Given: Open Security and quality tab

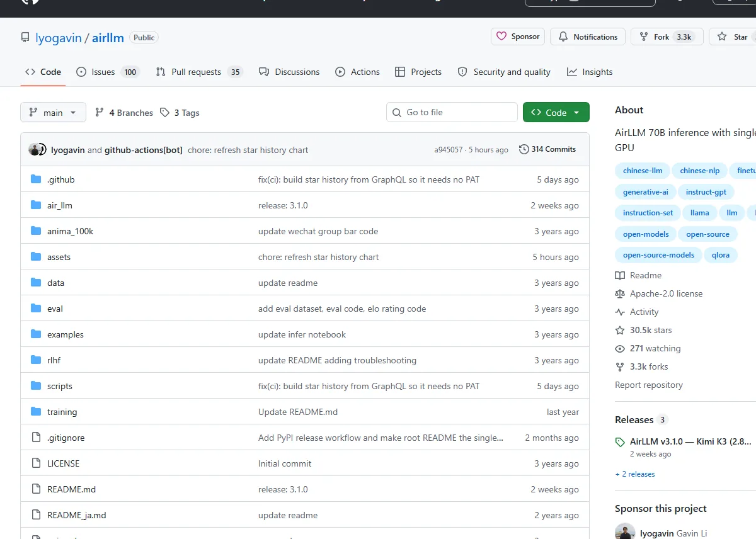Looking at the screenshot, I should (x=504, y=72).
